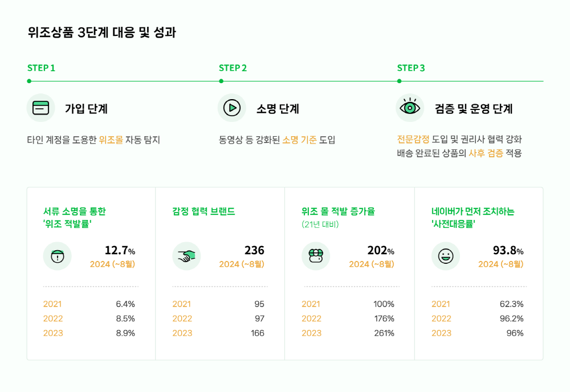
Task: Select the STEP 2 timeline dot
Action: [221, 81]
